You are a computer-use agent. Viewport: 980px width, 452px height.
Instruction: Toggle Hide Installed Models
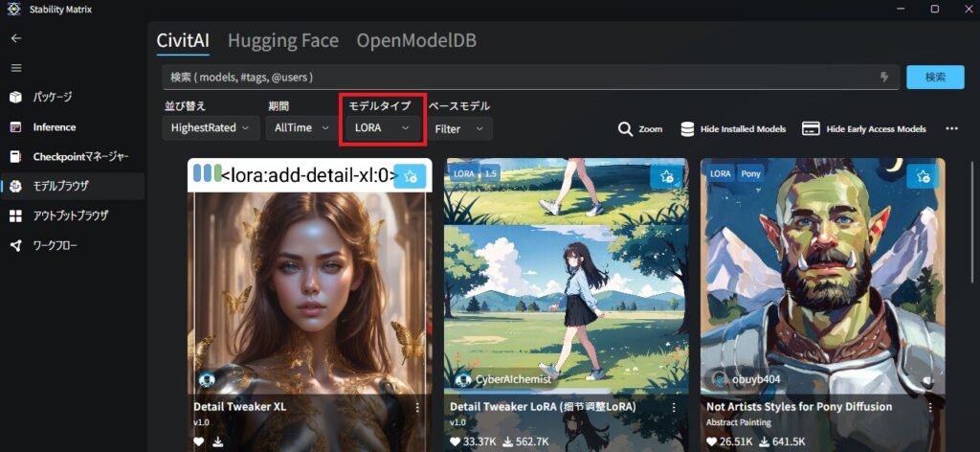point(733,129)
